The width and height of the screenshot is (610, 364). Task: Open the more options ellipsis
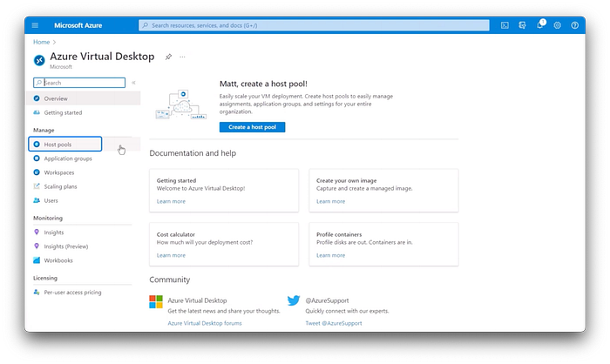(182, 57)
